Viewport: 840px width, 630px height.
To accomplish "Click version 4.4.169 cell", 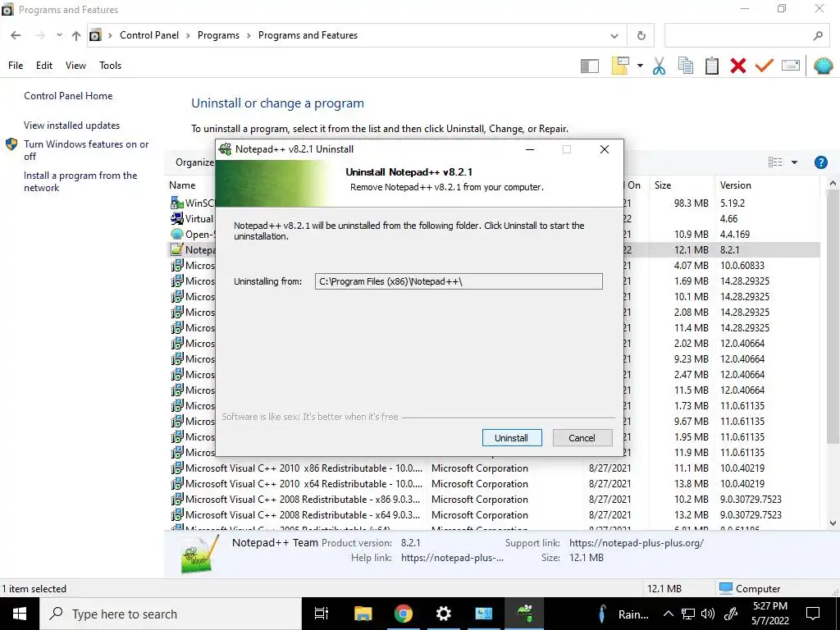I will click(x=735, y=234).
